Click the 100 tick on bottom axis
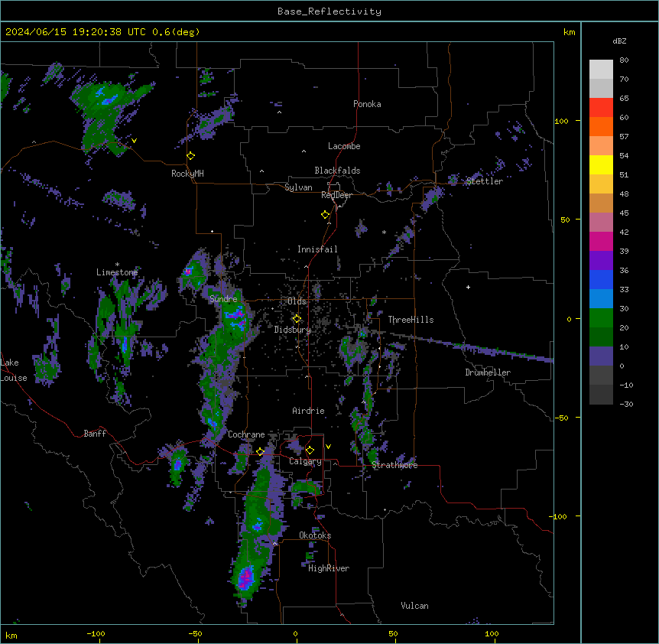 tap(492, 634)
